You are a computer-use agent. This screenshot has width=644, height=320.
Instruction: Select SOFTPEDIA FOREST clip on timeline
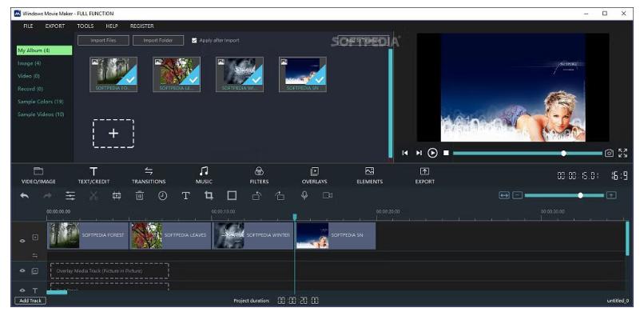click(x=88, y=236)
